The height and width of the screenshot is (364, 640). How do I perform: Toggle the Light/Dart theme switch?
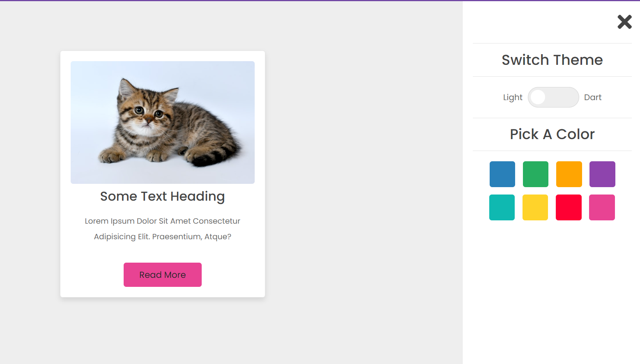(553, 97)
